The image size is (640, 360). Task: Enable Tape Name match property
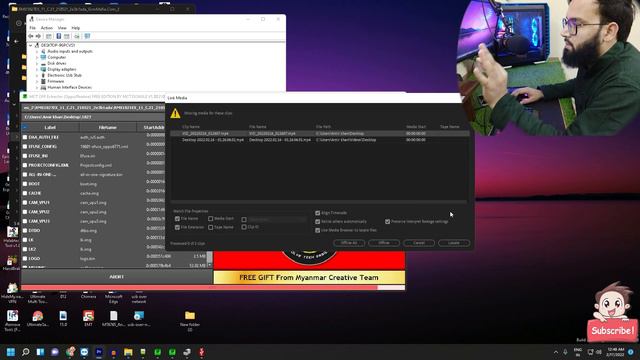pyautogui.click(x=211, y=227)
